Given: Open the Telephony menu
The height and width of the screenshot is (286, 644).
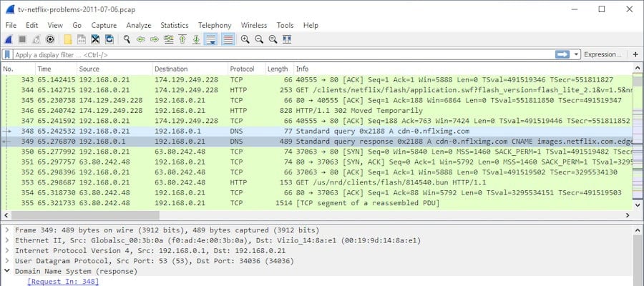Looking at the screenshot, I should tap(215, 26).
